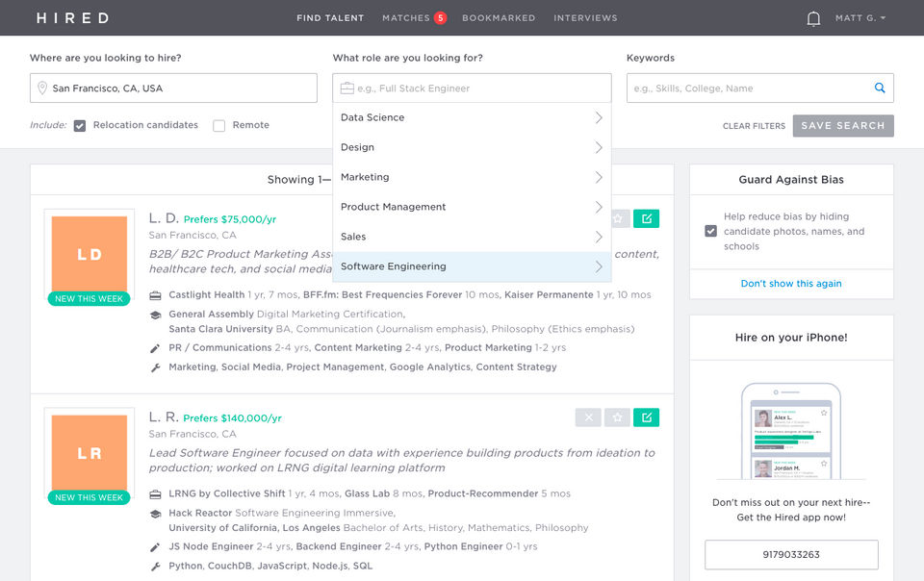
Task: Click the phone number field 9179033263
Action: click(x=791, y=554)
